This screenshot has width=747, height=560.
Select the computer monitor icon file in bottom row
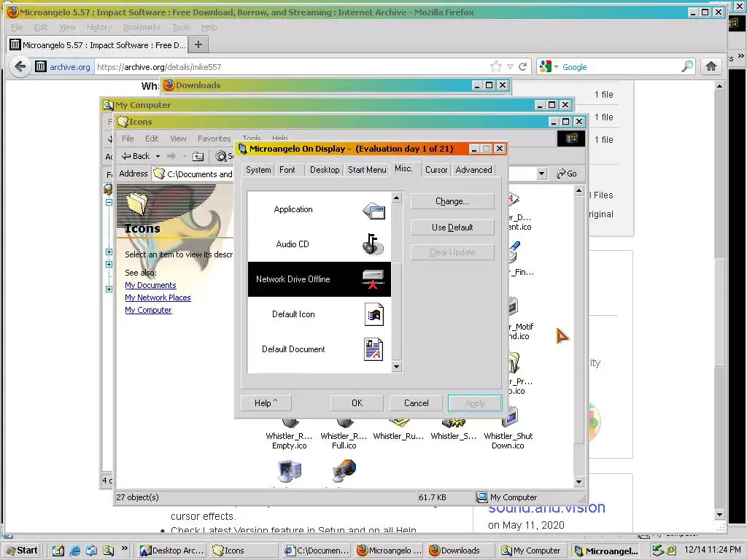pos(289,472)
